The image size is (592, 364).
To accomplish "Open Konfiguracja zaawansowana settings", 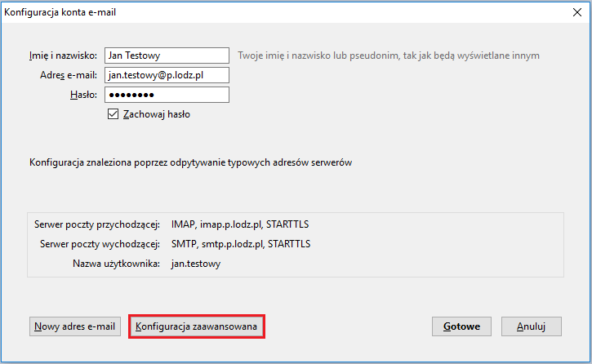I will pyautogui.click(x=197, y=326).
